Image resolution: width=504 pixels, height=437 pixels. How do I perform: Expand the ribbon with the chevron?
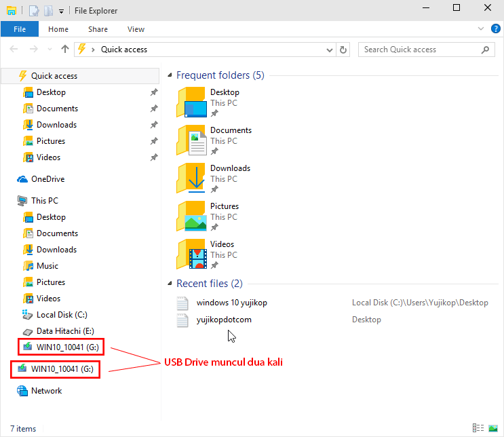point(480,28)
